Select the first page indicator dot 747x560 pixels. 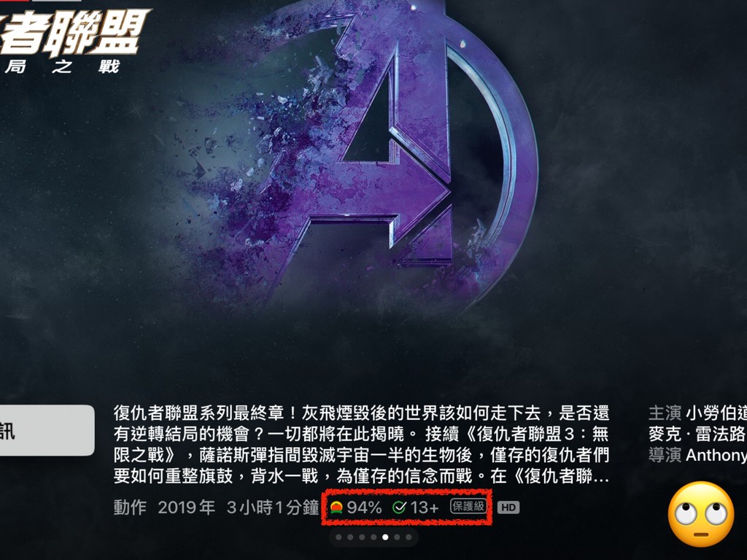tap(338, 537)
